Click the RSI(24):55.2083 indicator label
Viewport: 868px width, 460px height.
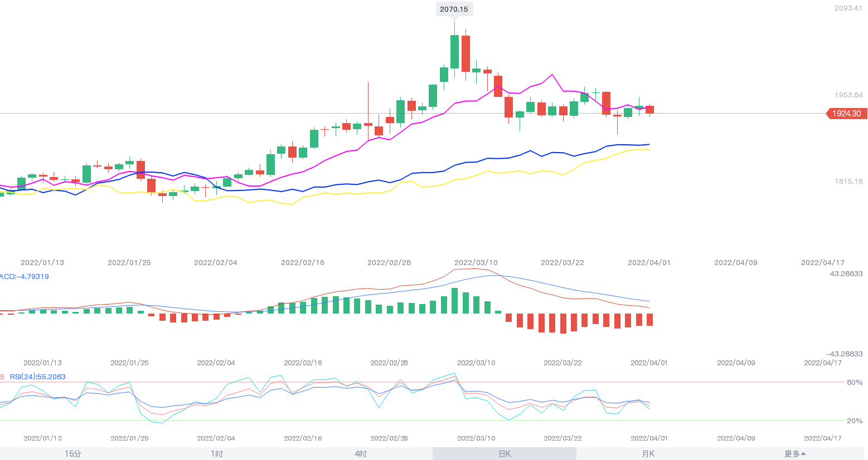point(37,376)
